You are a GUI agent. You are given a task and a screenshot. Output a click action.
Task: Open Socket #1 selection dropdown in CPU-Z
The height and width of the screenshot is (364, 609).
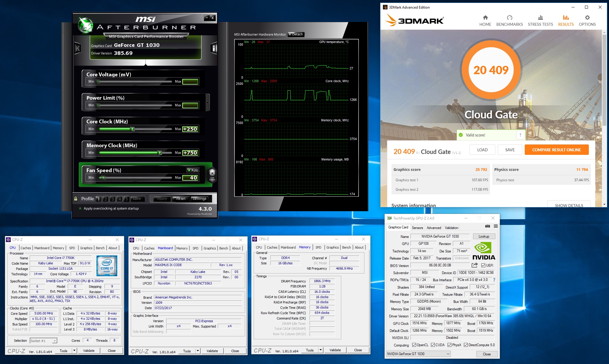tap(43, 341)
